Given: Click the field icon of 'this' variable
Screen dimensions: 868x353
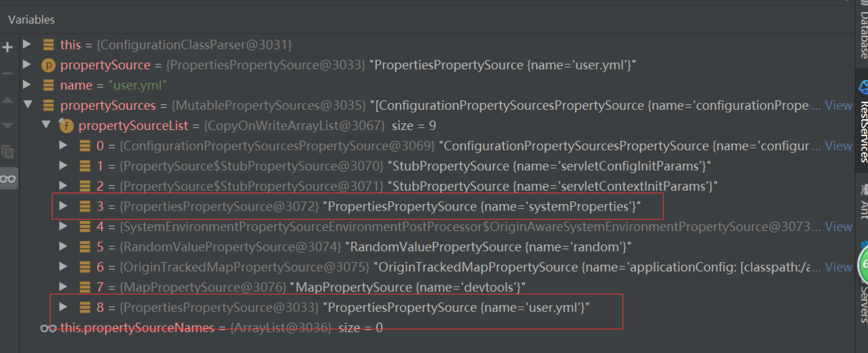Looking at the screenshot, I should click(48, 45).
